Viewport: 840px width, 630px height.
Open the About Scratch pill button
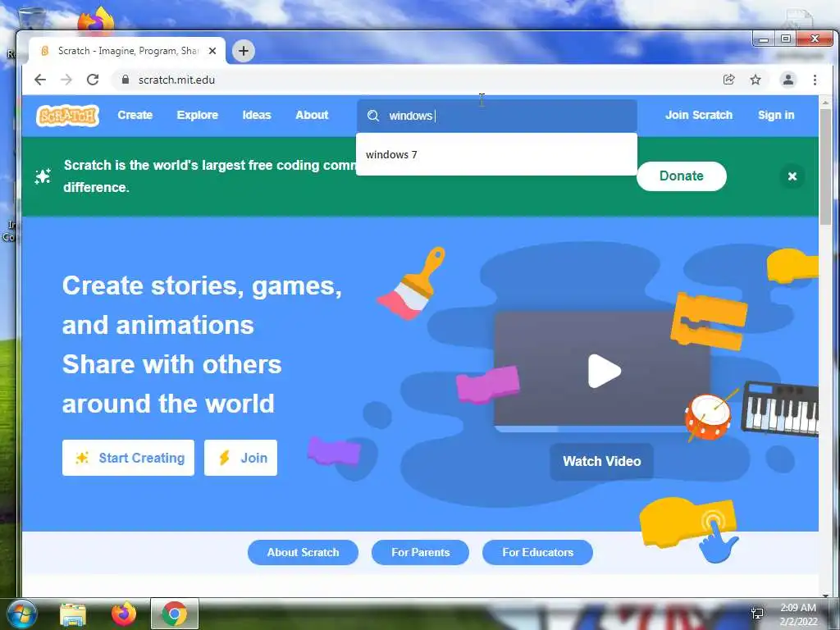coord(303,552)
